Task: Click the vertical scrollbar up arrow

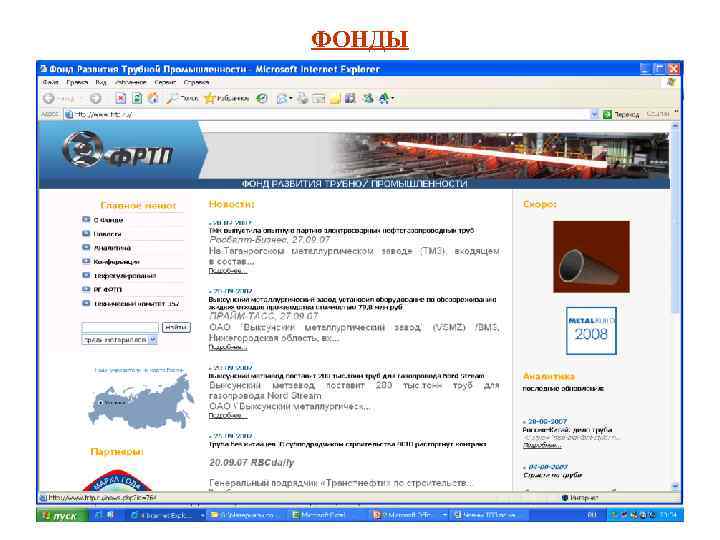Action: coord(675,125)
